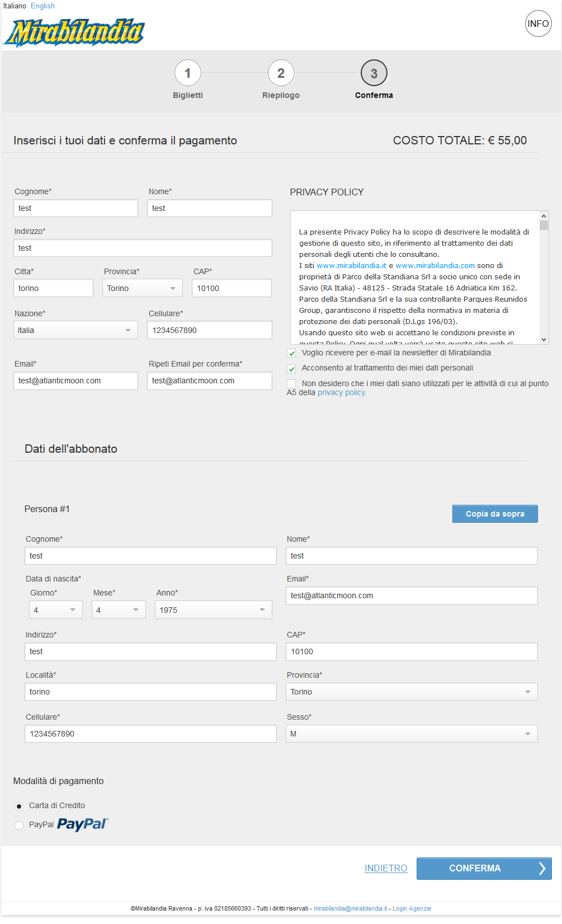Open the billing Provincia dropdown
The height and width of the screenshot is (924, 562).
(143, 288)
